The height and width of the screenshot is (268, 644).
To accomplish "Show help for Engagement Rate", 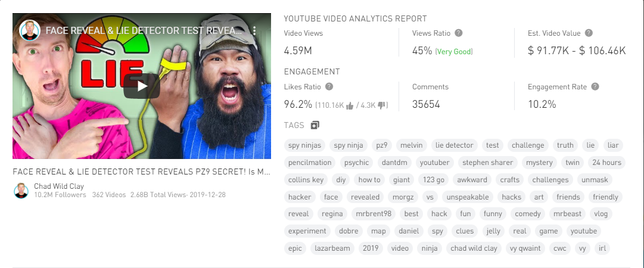I will tap(595, 86).
